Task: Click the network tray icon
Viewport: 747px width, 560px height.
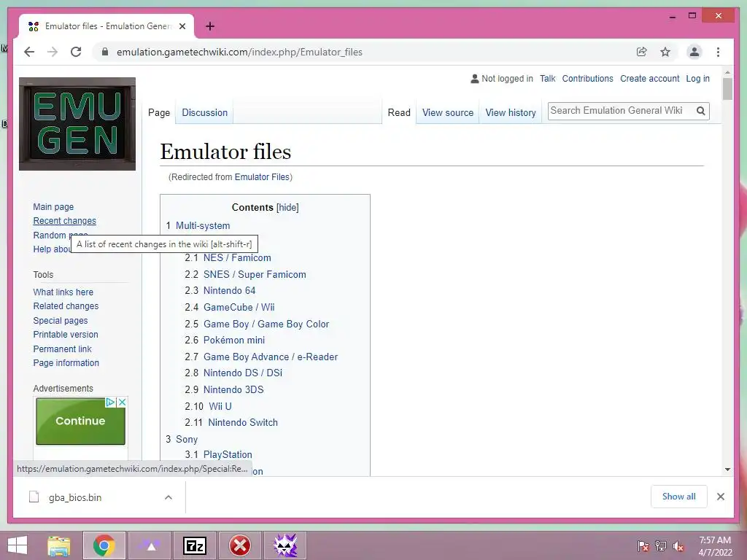Action: click(x=661, y=546)
